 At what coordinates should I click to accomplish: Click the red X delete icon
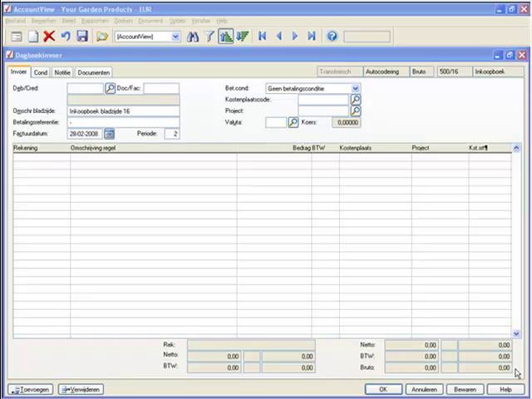[49, 36]
